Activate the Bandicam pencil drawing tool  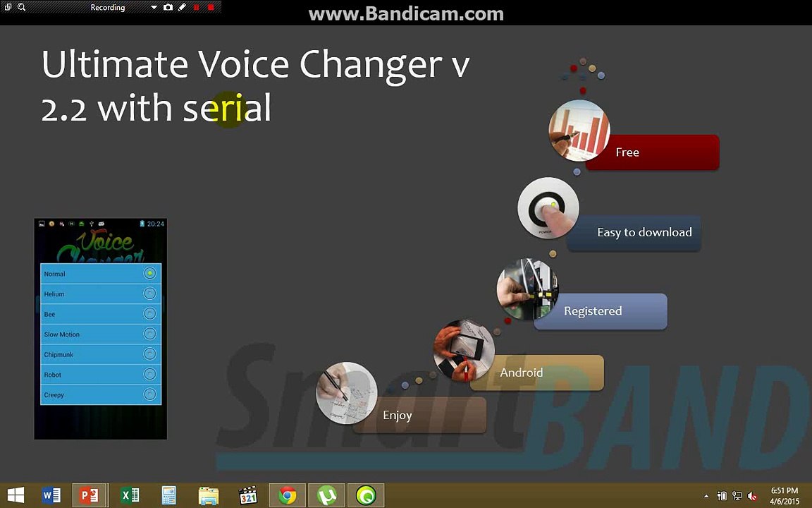click(x=183, y=7)
